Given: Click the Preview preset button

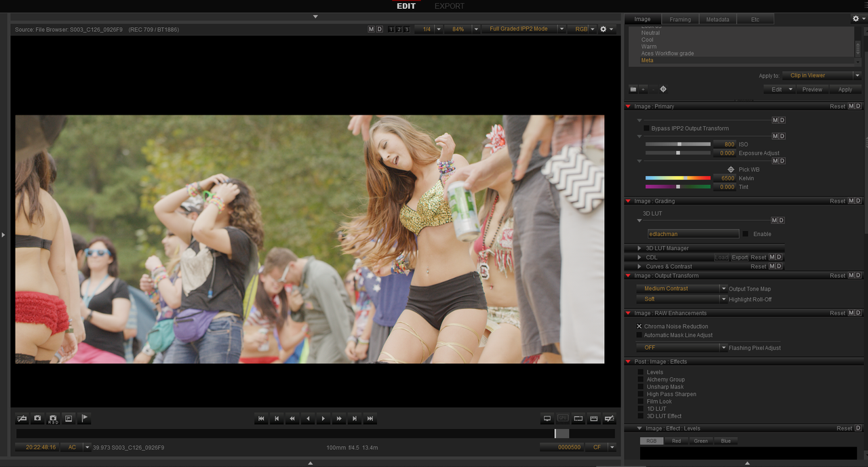Looking at the screenshot, I should pos(812,89).
